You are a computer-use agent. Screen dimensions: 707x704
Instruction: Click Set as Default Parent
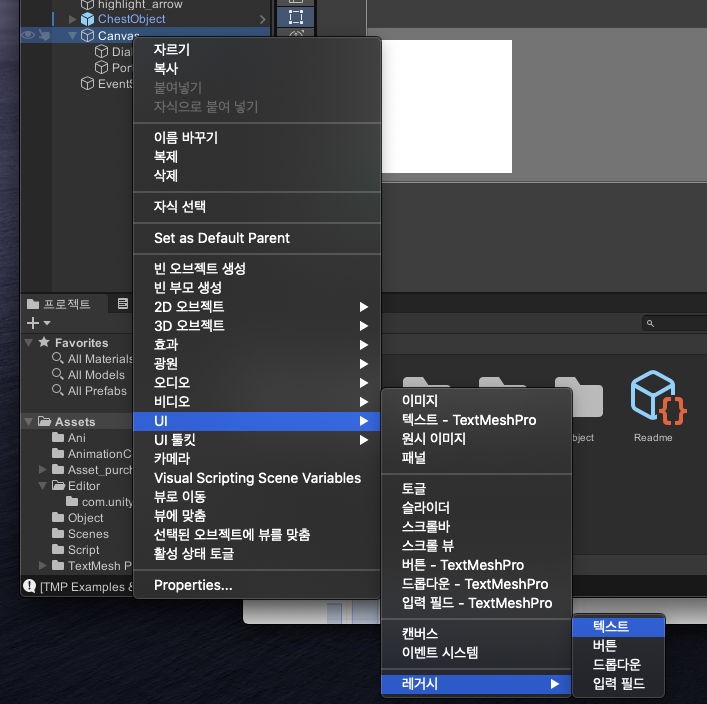[x=257, y=238]
